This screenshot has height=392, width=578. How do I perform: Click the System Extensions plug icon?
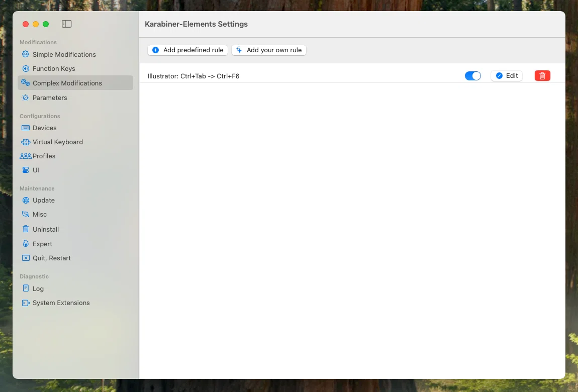pyautogui.click(x=26, y=303)
